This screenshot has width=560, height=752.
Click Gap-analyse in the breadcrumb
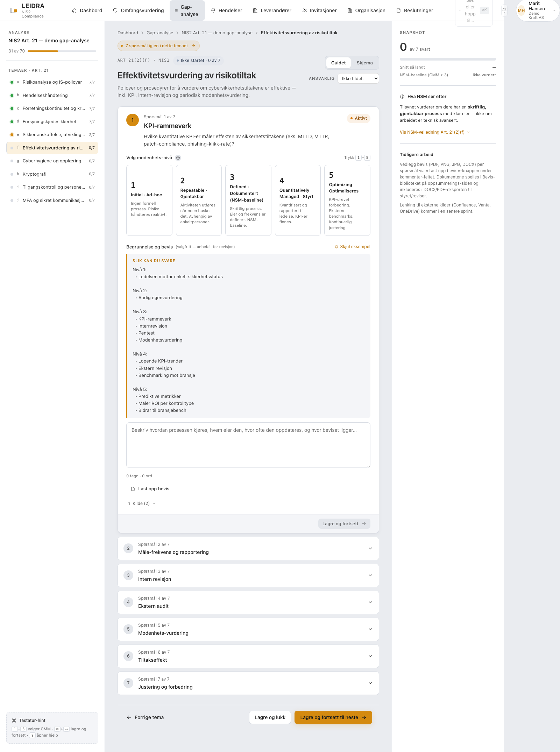pyautogui.click(x=160, y=33)
